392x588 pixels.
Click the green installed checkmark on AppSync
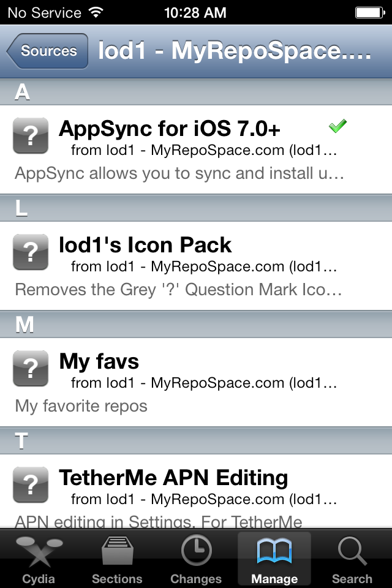pos(337,126)
